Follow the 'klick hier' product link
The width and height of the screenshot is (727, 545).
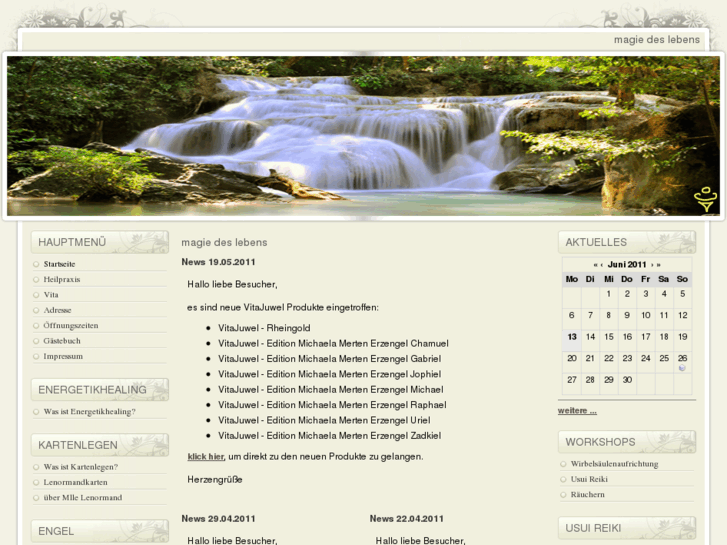[x=206, y=456]
